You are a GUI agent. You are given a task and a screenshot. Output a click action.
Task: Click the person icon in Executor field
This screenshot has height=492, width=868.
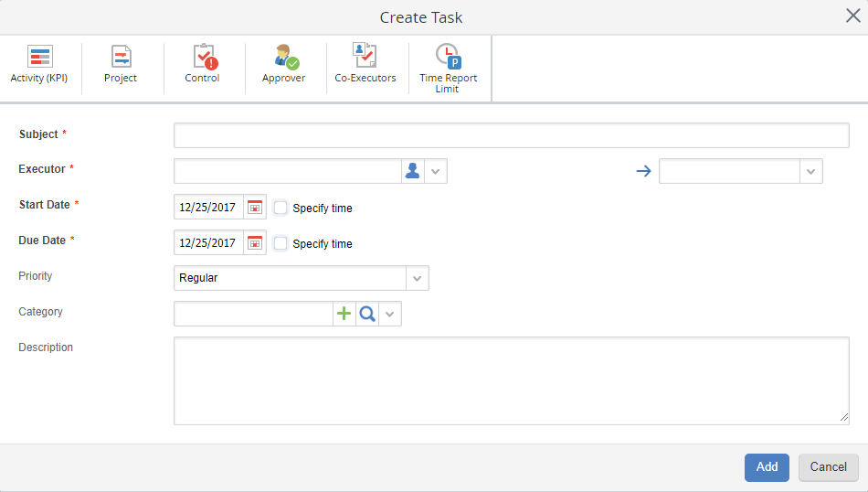[x=412, y=171]
